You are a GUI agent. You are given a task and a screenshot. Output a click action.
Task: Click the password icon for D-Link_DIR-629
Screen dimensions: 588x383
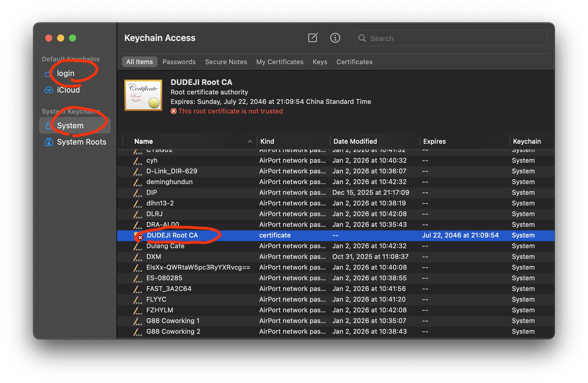pos(137,171)
